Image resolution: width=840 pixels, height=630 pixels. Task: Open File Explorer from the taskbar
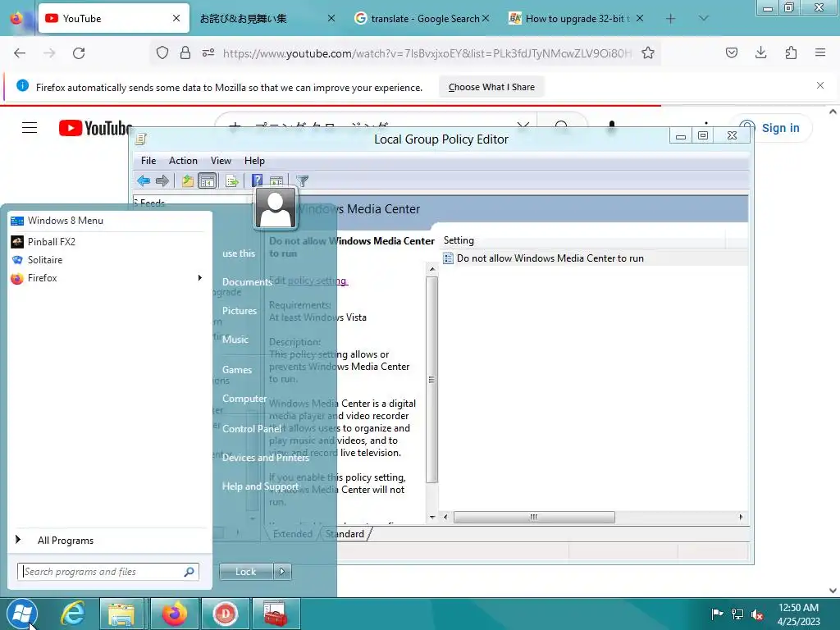pos(121,614)
